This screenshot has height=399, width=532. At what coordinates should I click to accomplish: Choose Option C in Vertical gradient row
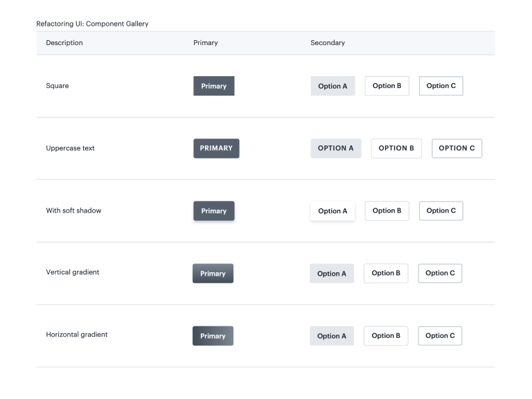pos(440,273)
